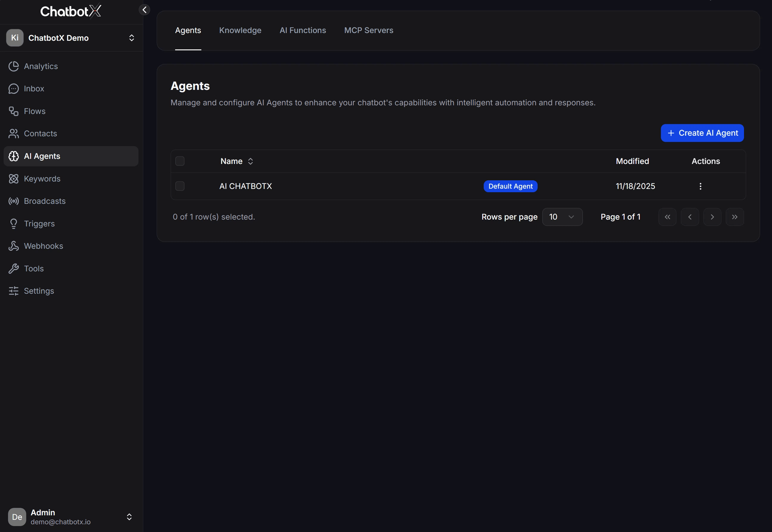
Task: Open the Webhooks section
Action: point(43,246)
